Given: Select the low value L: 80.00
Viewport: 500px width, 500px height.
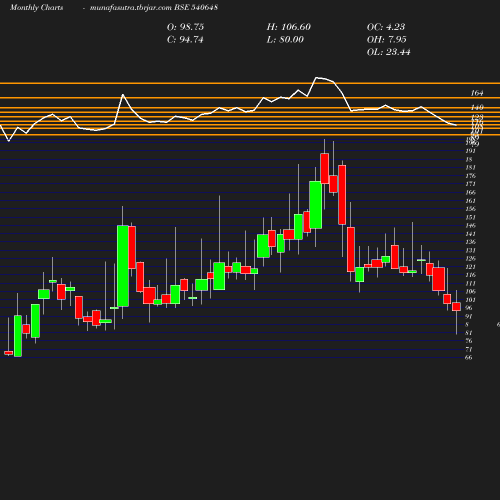Looking at the screenshot, I should (285, 40).
